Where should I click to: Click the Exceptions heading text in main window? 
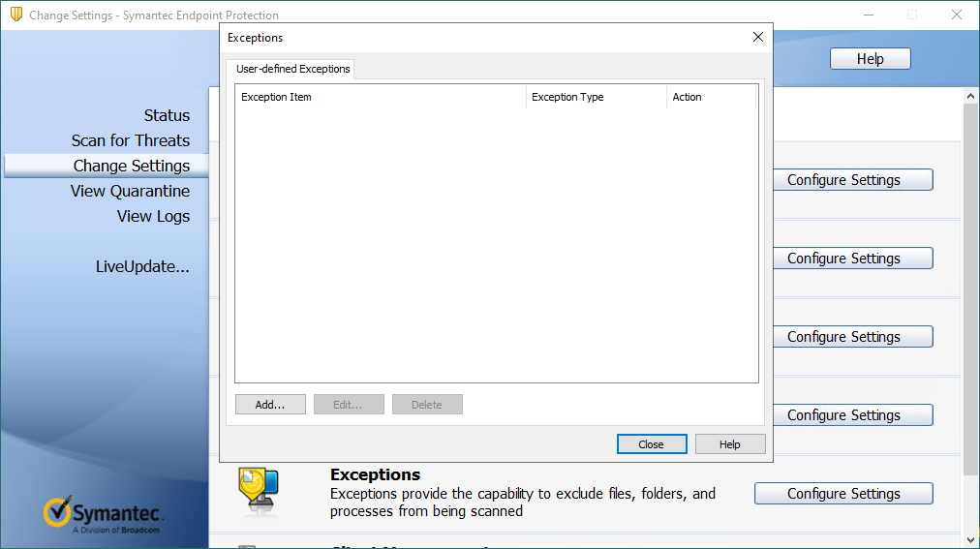tap(375, 474)
